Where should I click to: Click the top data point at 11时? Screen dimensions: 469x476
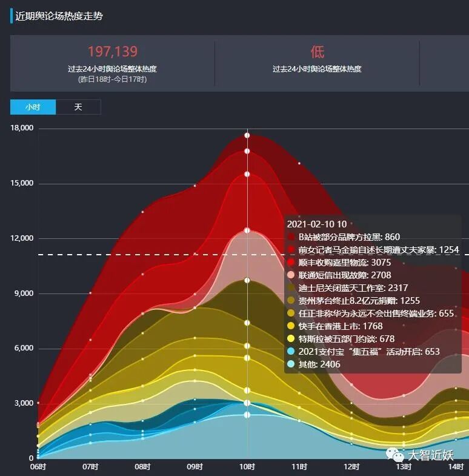pos(299,163)
